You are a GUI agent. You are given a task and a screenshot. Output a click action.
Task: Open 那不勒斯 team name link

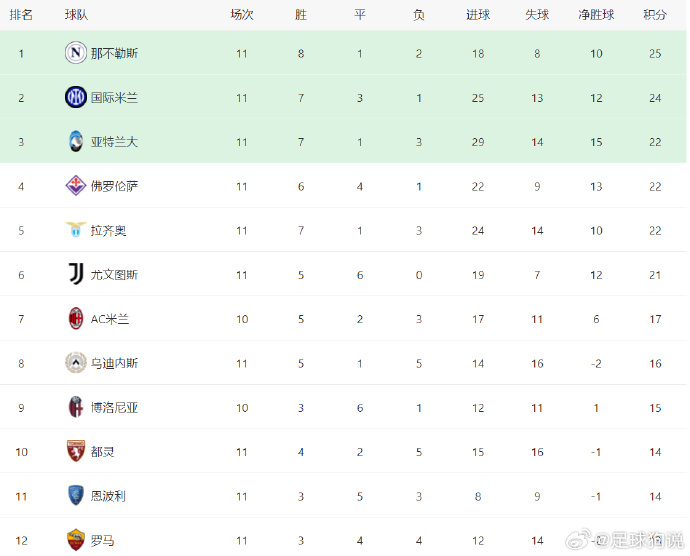pyautogui.click(x=114, y=54)
